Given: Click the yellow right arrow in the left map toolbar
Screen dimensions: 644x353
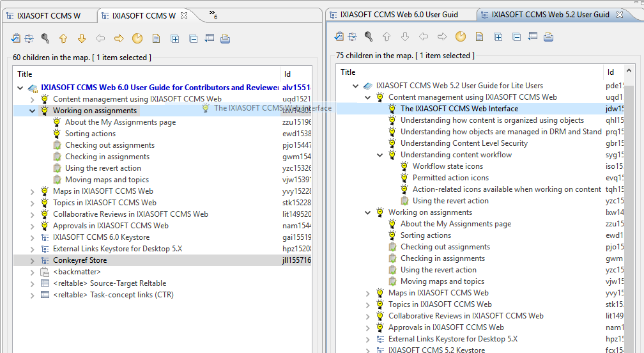Looking at the screenshot, I should coord(119,38).
